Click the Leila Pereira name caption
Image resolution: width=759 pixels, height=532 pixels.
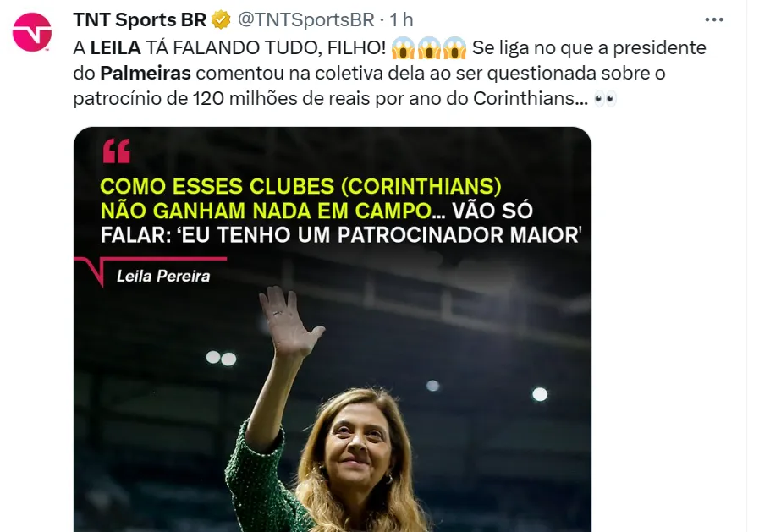[163, 277]
